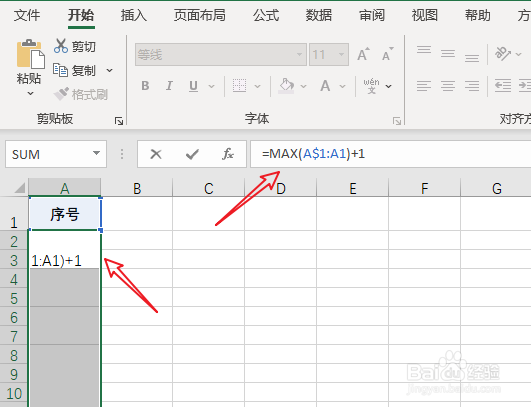The image size is (531, 407).
Task: Expand the phonetic guide dropdown arrow
Action: pyautogui.click(x=389, y=86)
